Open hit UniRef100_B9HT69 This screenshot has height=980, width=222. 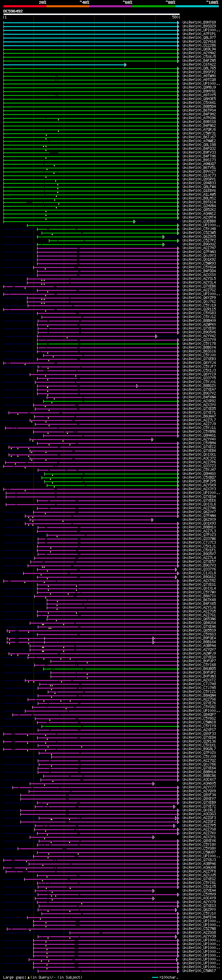point(199,23)
